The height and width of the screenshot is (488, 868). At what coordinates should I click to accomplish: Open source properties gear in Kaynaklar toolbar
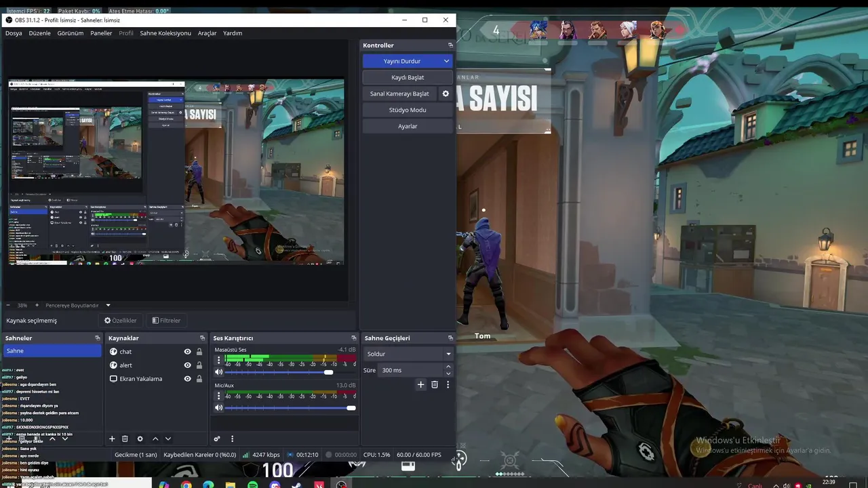[140, 439]
